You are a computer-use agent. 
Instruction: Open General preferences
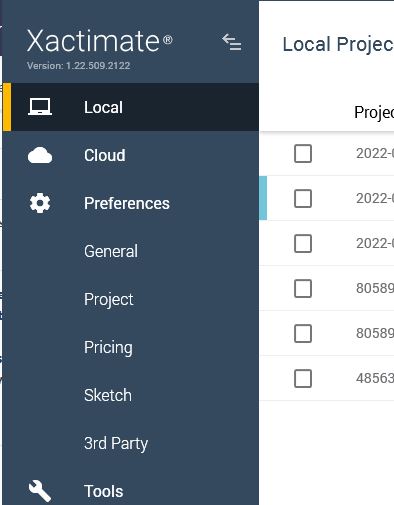click(111, 251)
